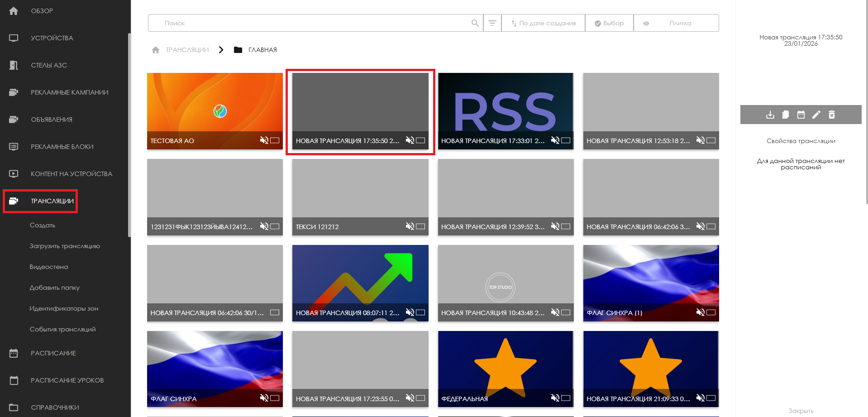868x417 pixels.
Task: Toggle mute icon on ФЛАГ СИНХРА (1) tile
Action: (x=700, y=312)
